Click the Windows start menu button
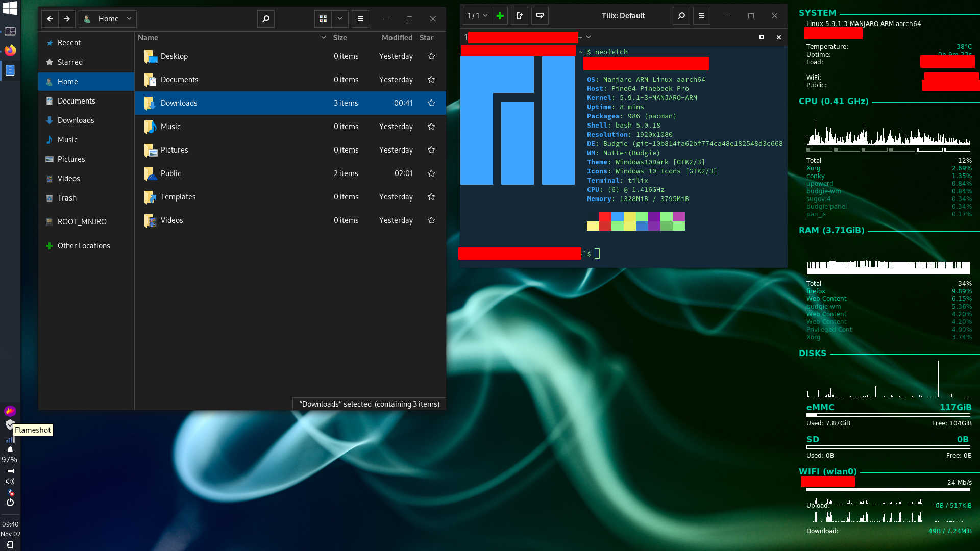The height and width of the screenshot is (551, 980). point(10,8)
